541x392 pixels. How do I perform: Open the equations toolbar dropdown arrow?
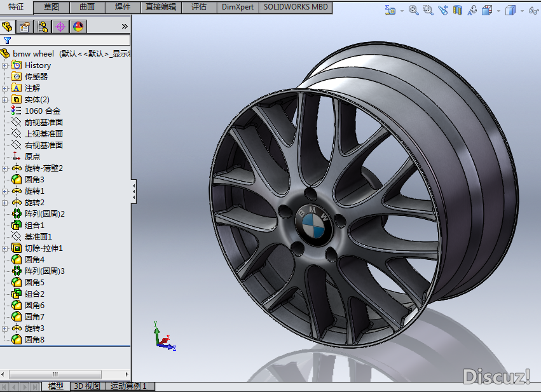click(402, 11)
